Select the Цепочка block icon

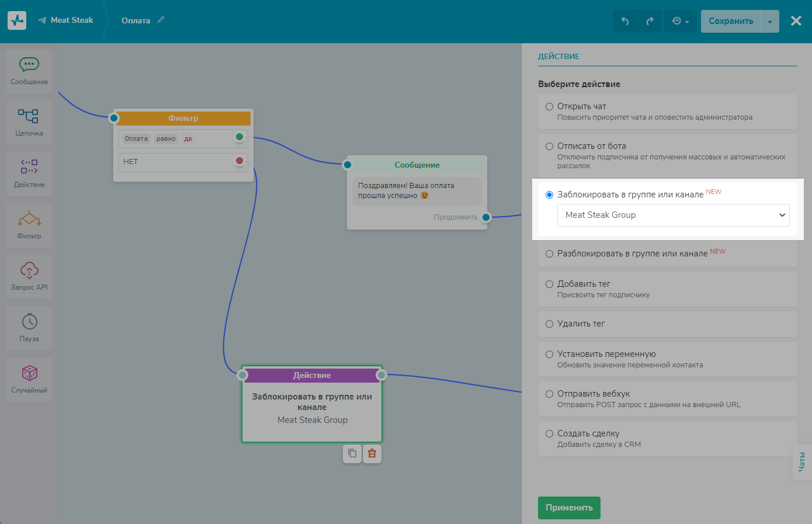[29, 116]
